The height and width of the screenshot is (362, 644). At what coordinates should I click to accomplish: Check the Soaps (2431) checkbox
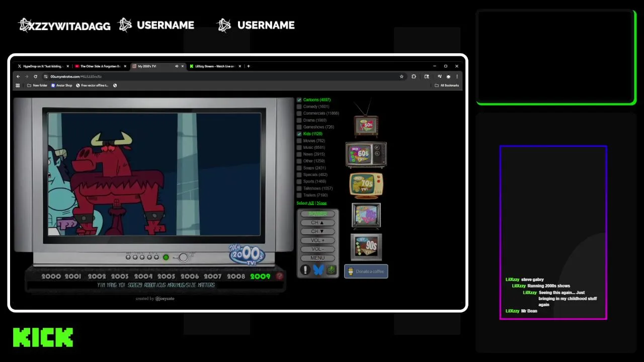[x=299, y=168]
